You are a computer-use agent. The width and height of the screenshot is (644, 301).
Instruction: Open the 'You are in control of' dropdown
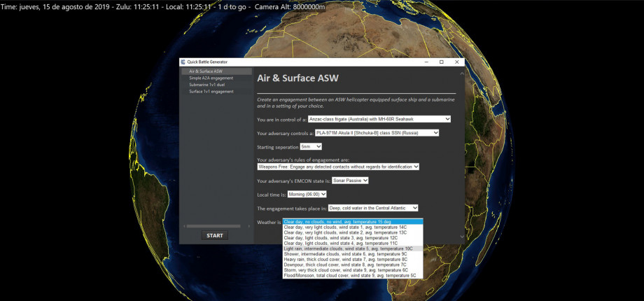coord(379,119)
